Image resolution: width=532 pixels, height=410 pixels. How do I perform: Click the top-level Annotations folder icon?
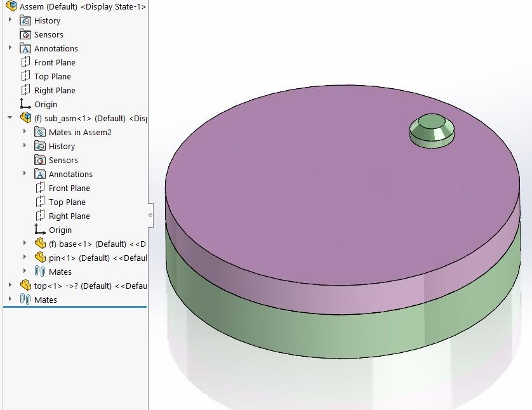[x=25, y=48]
